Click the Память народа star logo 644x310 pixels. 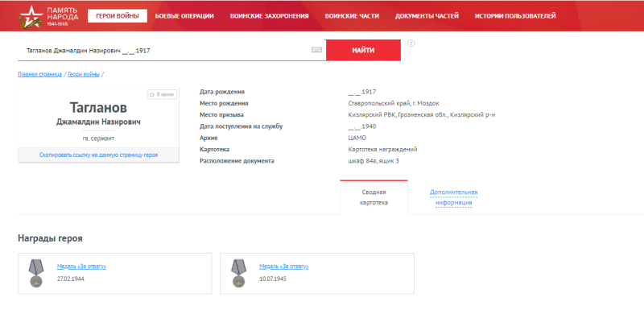coord(30,17)
